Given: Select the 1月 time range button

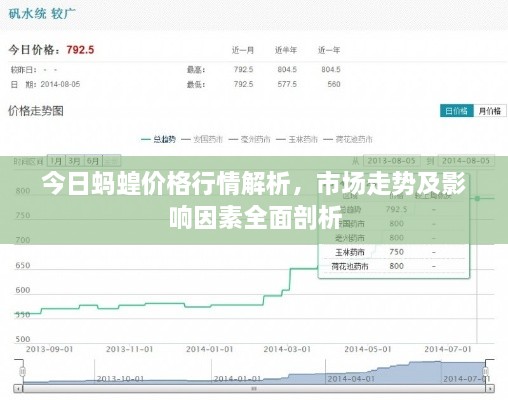Looking at the screenshot, I should click(x=56, y=161).
